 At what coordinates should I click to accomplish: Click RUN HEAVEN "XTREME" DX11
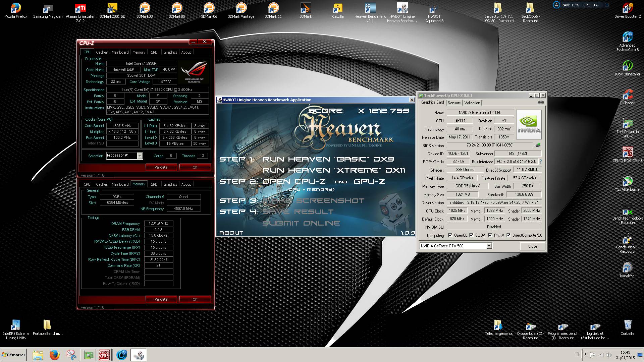334,170
